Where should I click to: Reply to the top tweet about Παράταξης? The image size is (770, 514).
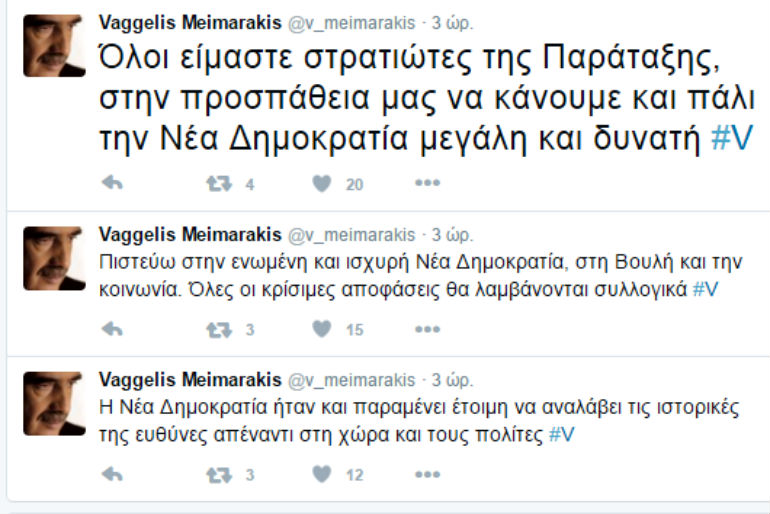[x=112, y=184]
